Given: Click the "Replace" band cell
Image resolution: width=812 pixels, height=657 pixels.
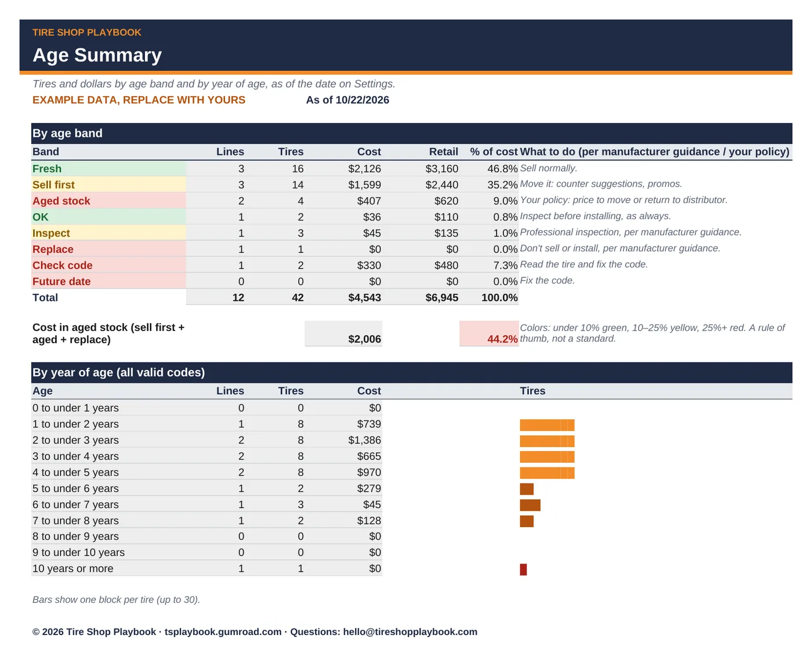Looking at the screenshot, I should pos(109,249).
